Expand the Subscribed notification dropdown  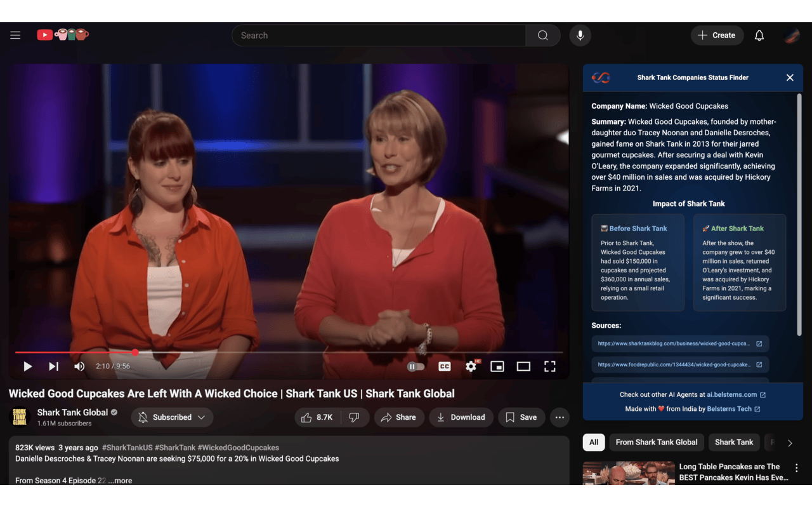click(172, 417)
